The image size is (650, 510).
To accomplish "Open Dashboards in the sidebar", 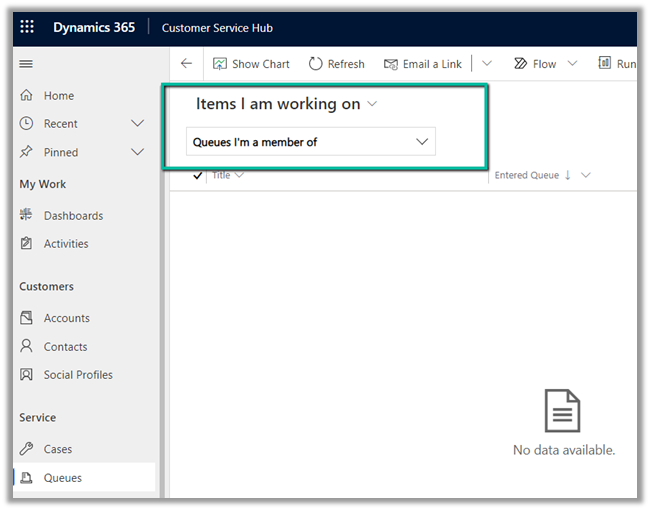I will (73, 216).
